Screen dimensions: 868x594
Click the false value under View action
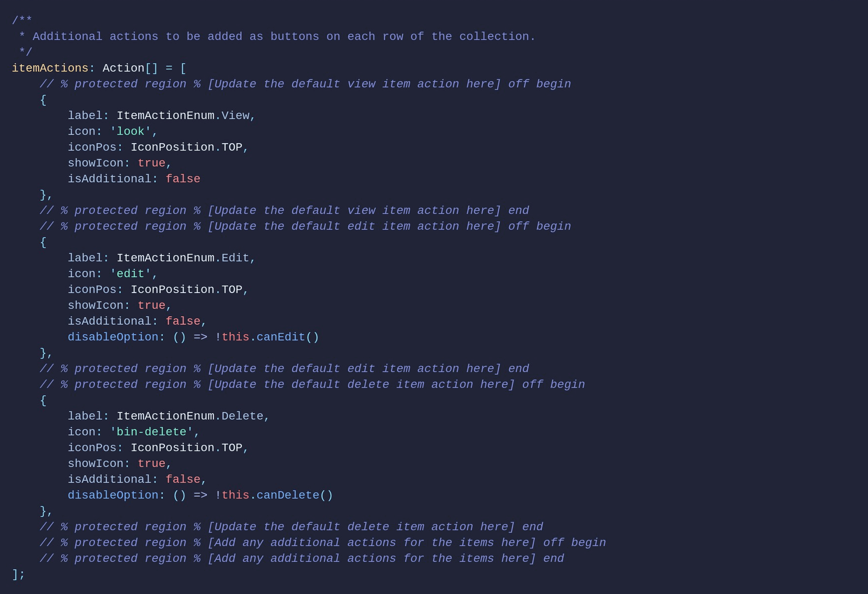pyautogui.click(x=183, y=179)
